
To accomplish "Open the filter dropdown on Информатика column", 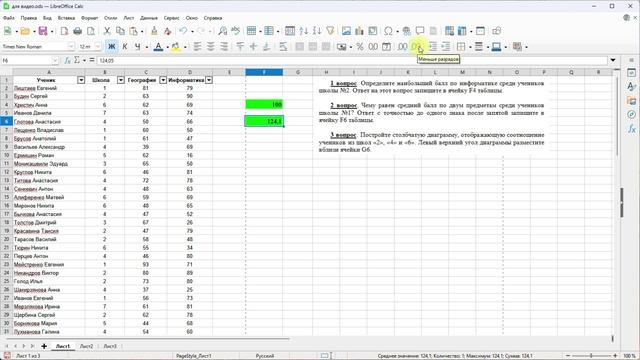I will click(x=209, y=80).
